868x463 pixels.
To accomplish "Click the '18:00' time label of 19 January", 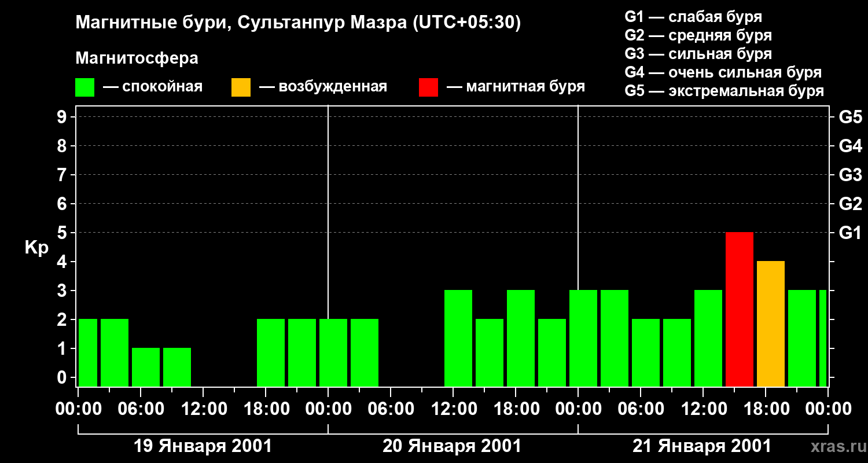I will pyautogui.click(x=266, y=409).
